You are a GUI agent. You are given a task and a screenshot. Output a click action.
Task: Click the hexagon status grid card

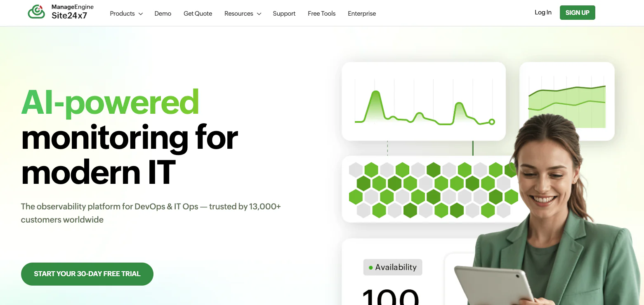pos(429,189)
